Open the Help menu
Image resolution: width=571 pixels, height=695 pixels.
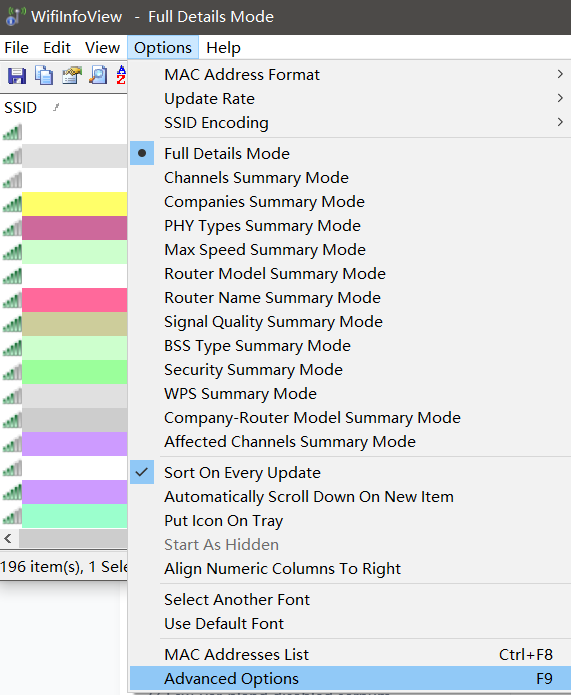[x=223, y=47]
